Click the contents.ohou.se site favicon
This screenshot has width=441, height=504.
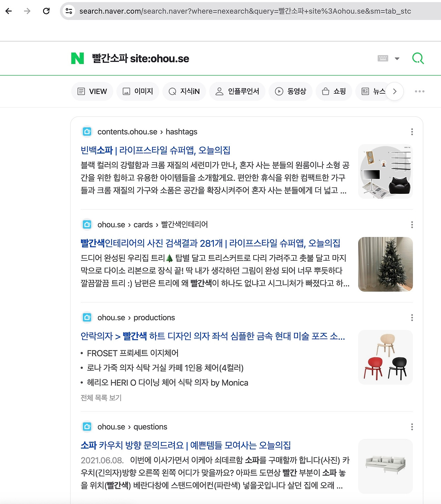click(87, 132)
